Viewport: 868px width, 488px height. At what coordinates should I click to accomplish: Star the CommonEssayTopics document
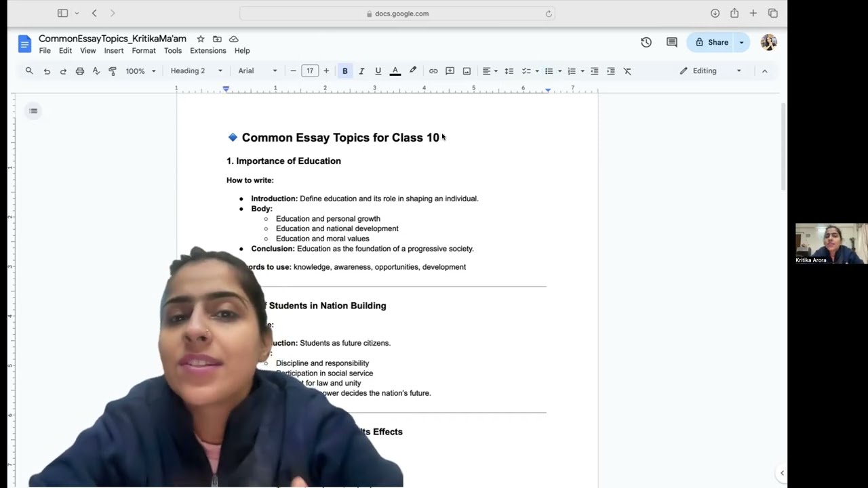pos(201,39)
